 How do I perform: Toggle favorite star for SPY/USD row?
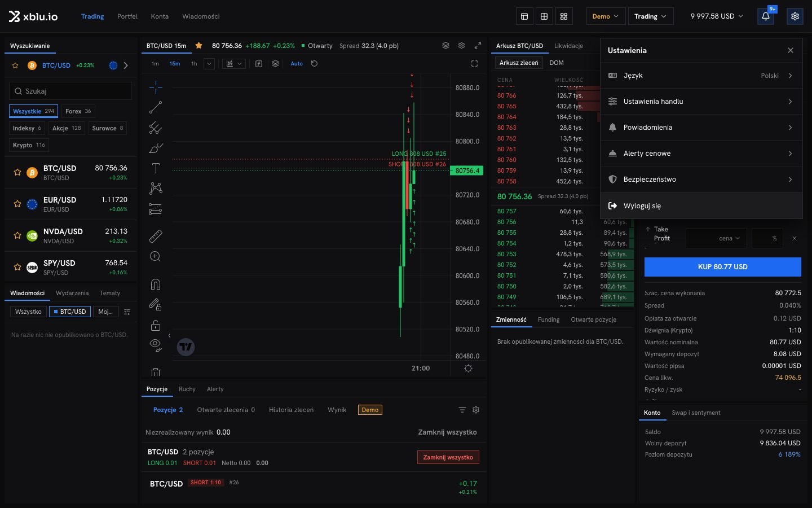tap(17, 268)
